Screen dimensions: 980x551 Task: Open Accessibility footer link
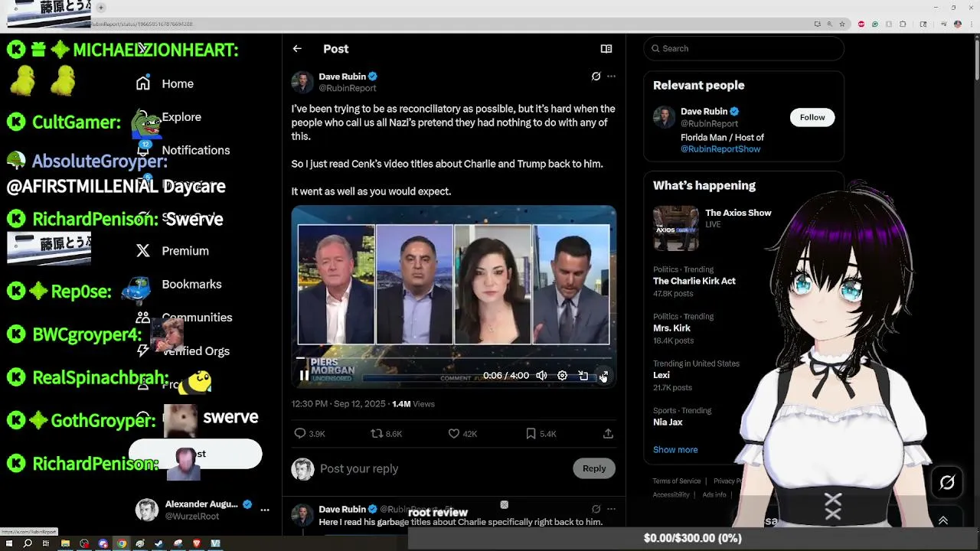tap(671, 495)
